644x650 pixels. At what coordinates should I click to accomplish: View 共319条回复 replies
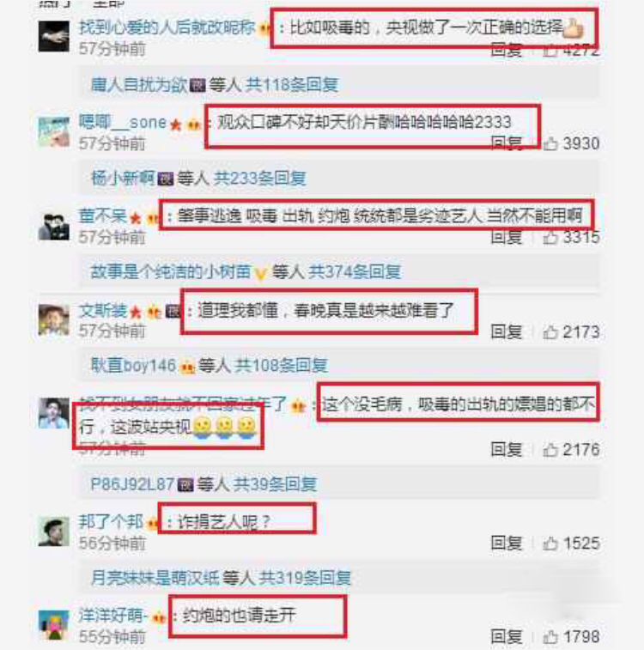pyautogui.click(x=305, y=578)
